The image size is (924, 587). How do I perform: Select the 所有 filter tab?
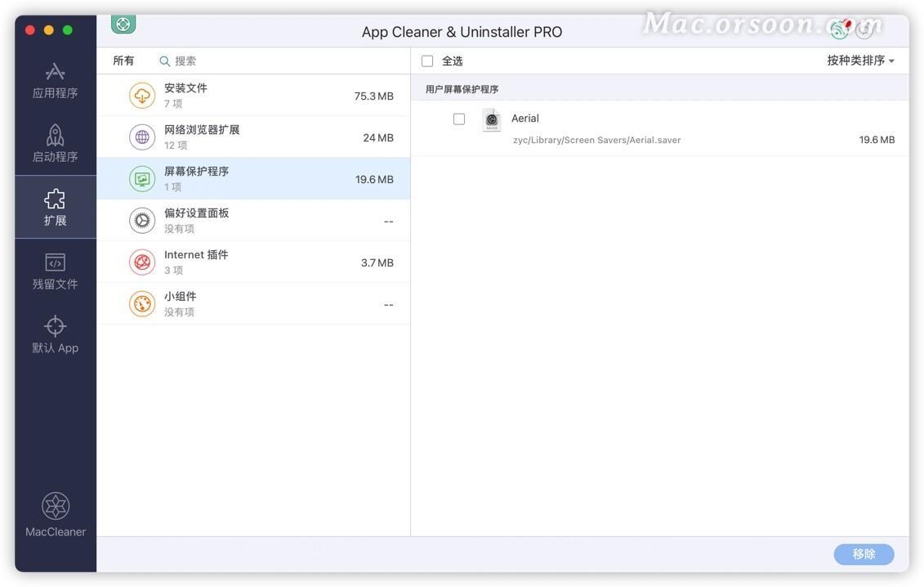coord(123,60)
